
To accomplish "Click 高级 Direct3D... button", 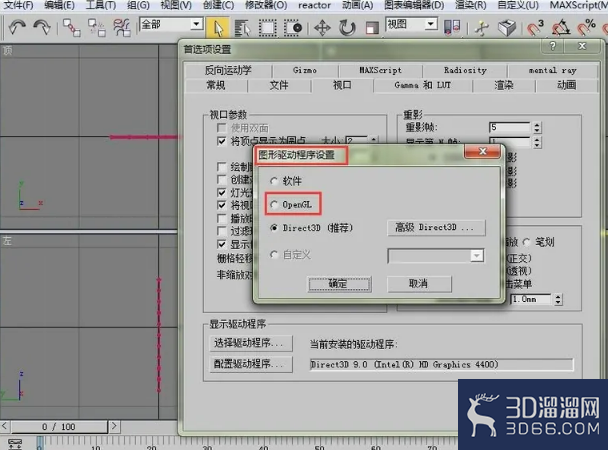I will (436, 228).
